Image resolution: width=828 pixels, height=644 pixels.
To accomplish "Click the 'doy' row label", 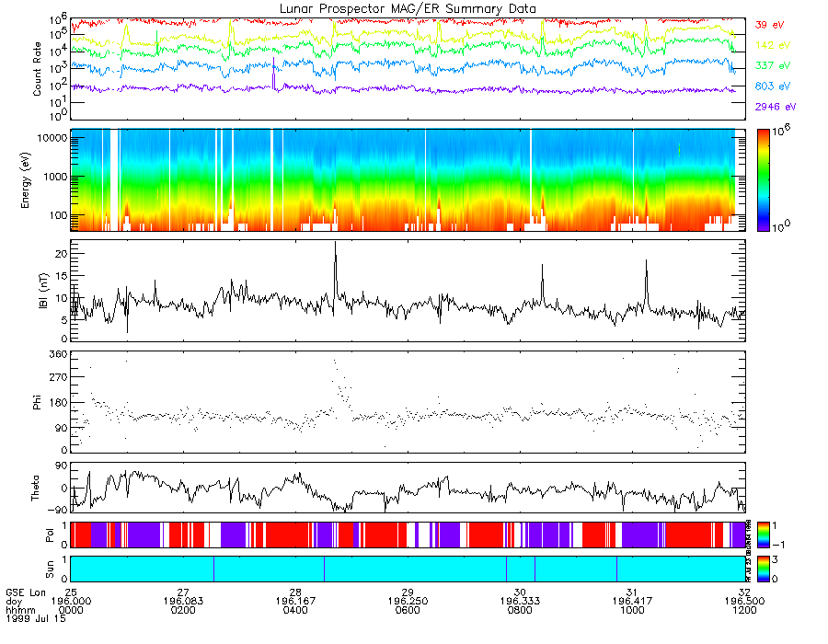I will coord(14,602).
